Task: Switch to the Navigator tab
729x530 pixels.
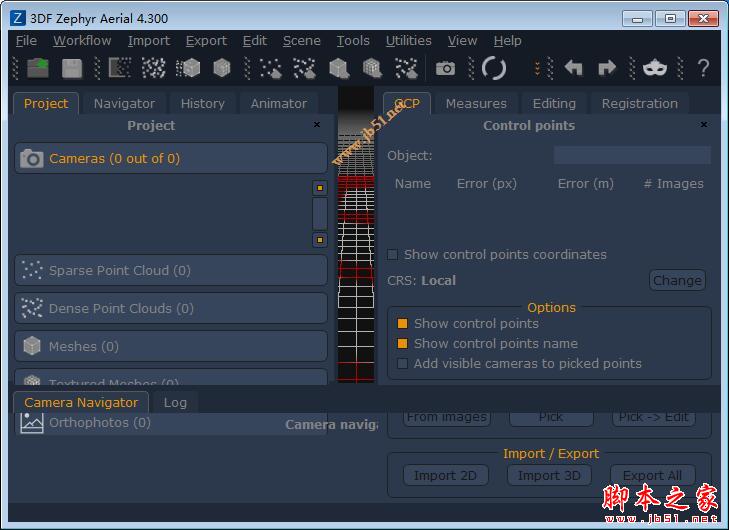Action: 124,103
